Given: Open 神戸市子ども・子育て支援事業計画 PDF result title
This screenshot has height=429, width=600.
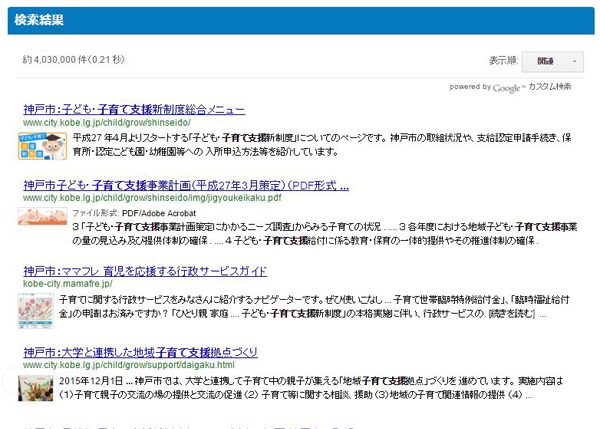Looking at the screenshot, I should tap(185, 185).
